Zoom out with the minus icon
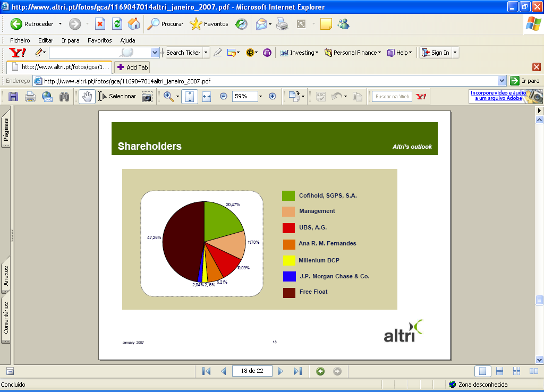The height and width of the screenshot is (392, 544). 224,97
